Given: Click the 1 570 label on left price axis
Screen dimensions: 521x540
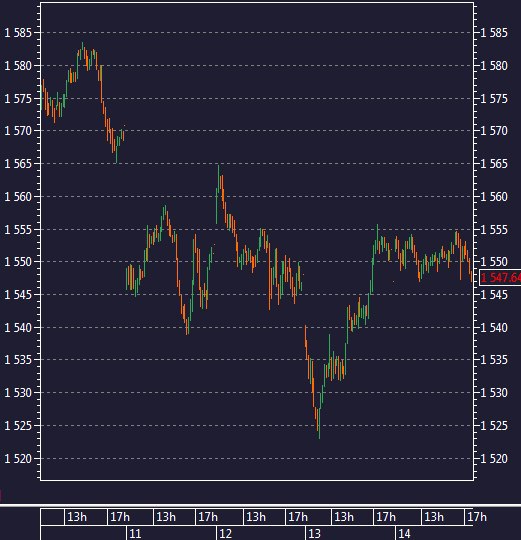Looking at the screenshot, I should click(x=18, y=131).
